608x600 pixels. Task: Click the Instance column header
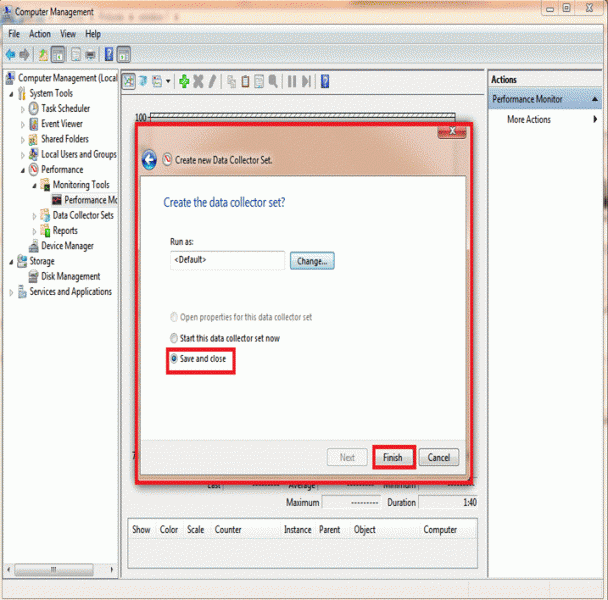pos(297,530)
